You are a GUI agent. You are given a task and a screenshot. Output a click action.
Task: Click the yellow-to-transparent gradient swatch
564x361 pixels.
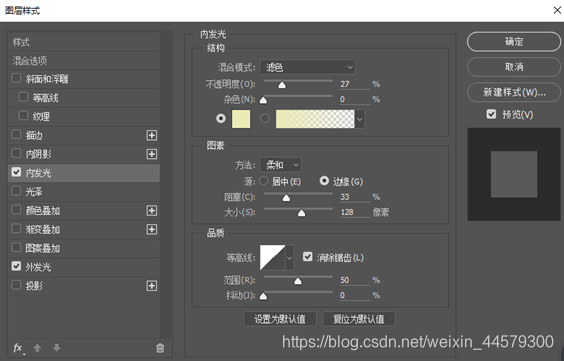(x=315, y=119)
